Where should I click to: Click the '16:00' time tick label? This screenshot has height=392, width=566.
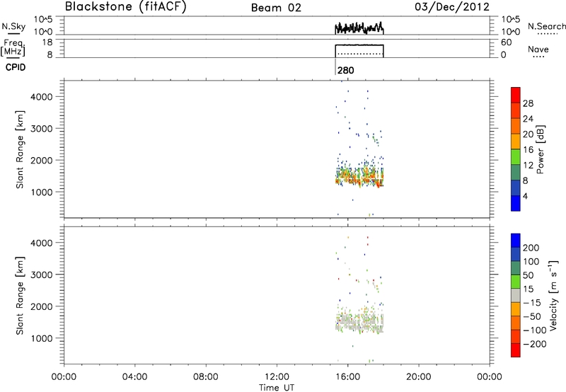(x=347, y=377)
